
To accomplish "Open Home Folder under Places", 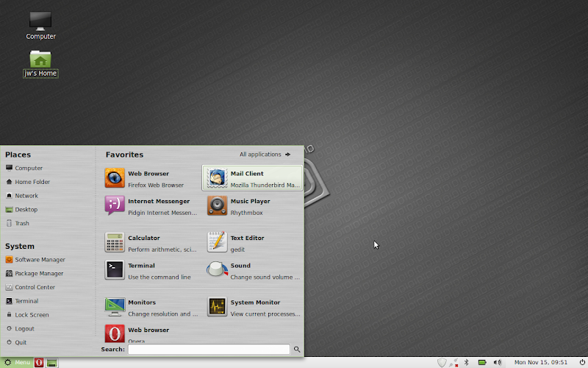I will coord(28,182).
